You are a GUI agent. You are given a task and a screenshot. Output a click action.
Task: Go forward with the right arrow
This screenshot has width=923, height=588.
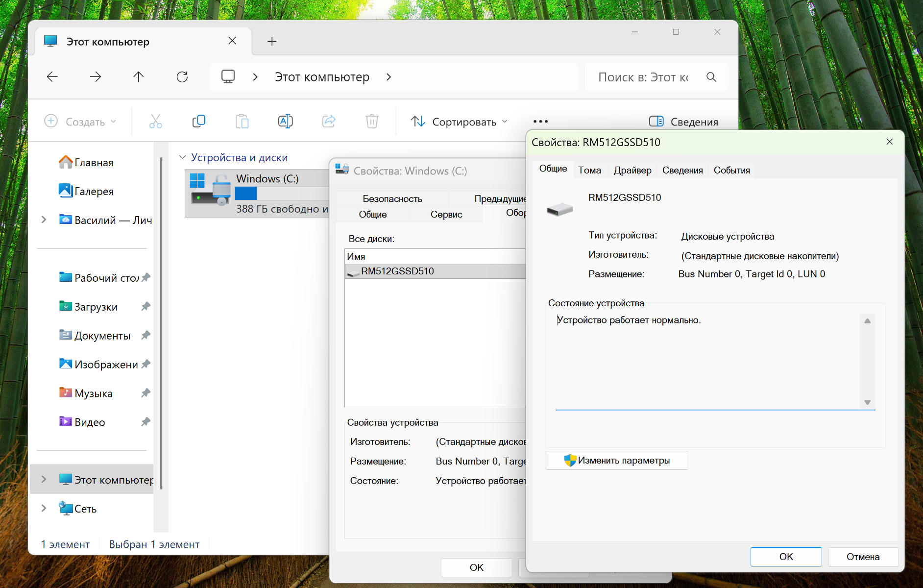(x=96, y=76)
